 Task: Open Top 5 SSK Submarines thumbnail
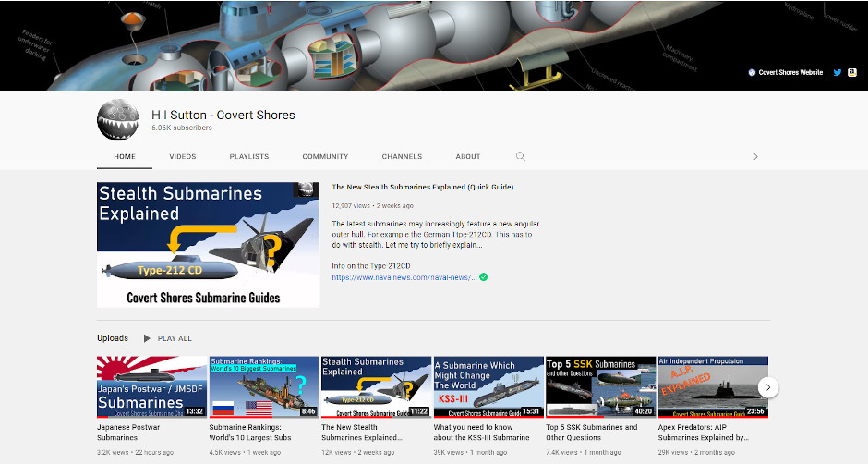click(x=600, y=387)
